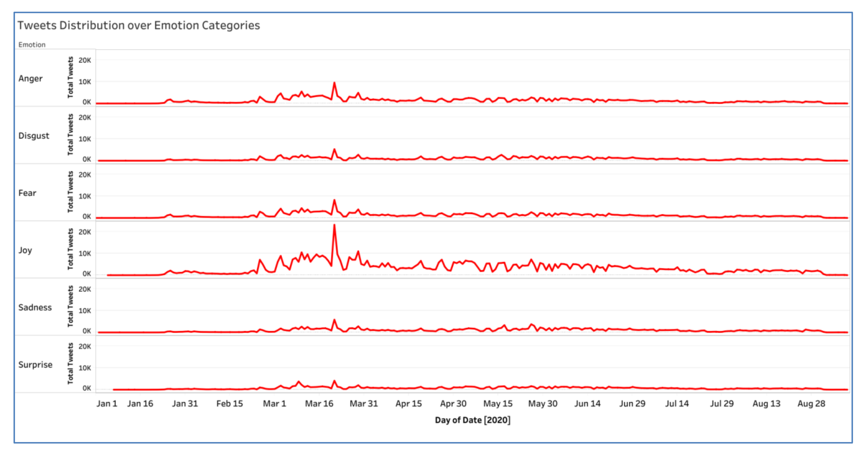Click the Disgust emotion row label
Viewport: 868px width, 450px height.
34,136
